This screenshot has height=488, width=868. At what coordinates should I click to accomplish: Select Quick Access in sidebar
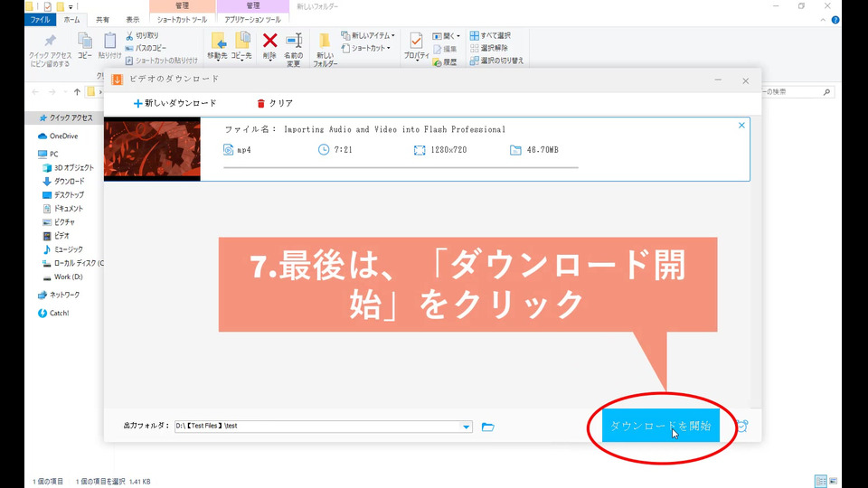(66, 117)
